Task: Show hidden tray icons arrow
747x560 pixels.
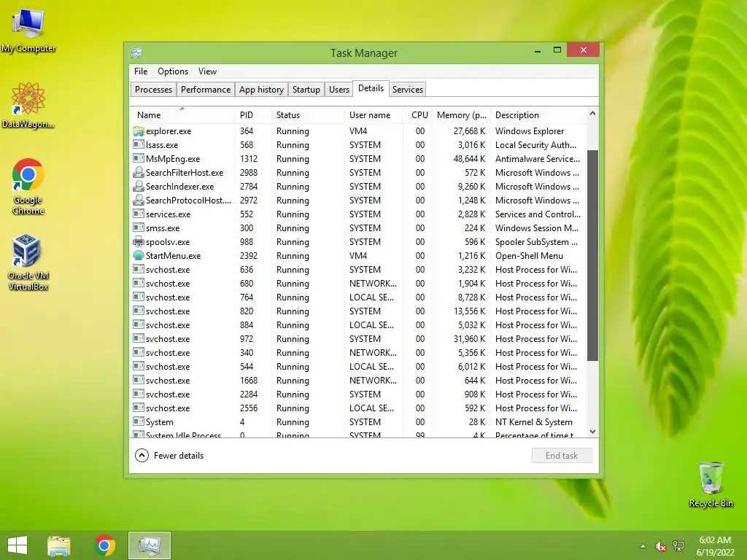Action: click(x=643, y=546)
